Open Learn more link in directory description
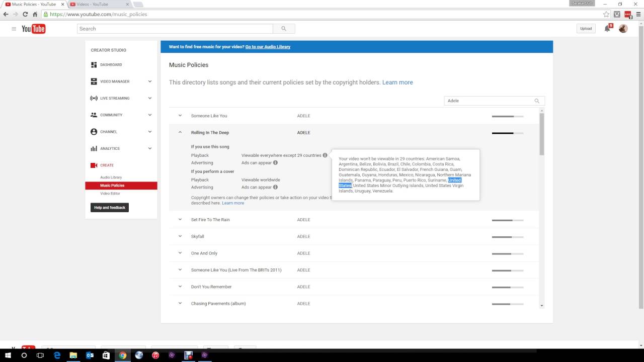644x362 pixels. 397,82
